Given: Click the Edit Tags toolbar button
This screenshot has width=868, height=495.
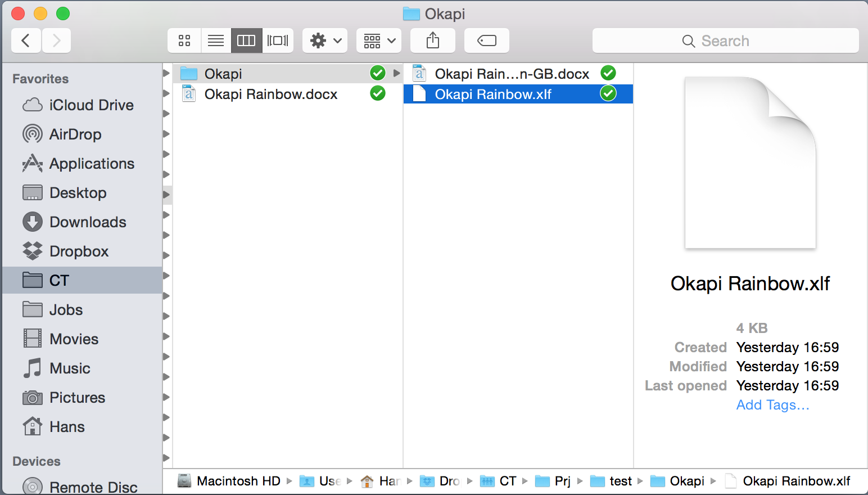Looking at the screenshot, I should (486, 40).
